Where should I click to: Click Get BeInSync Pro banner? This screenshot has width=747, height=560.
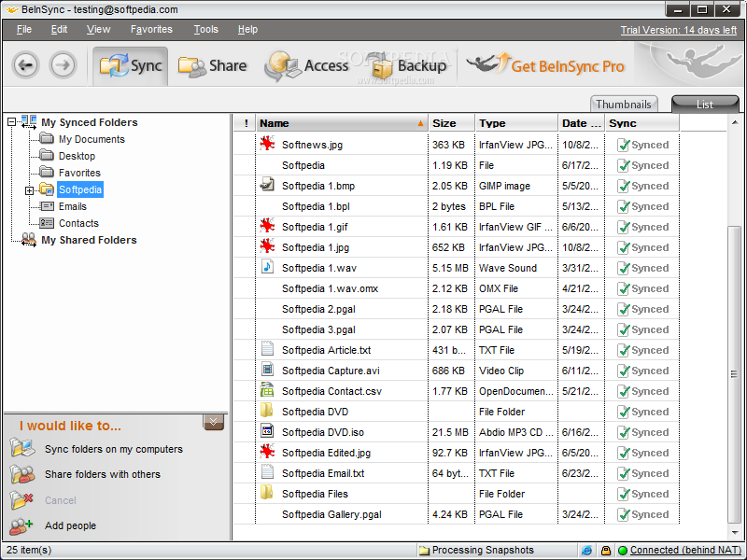[545, 65]
